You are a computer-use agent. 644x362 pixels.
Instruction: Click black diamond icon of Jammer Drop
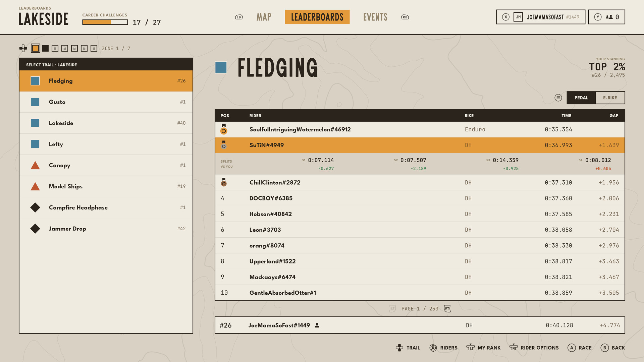pyautogui.click(x=35, y=229)
